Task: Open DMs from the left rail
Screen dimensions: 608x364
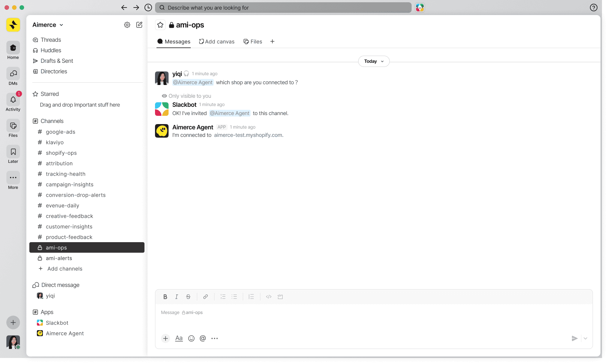Action: click(x=13, y=76)
